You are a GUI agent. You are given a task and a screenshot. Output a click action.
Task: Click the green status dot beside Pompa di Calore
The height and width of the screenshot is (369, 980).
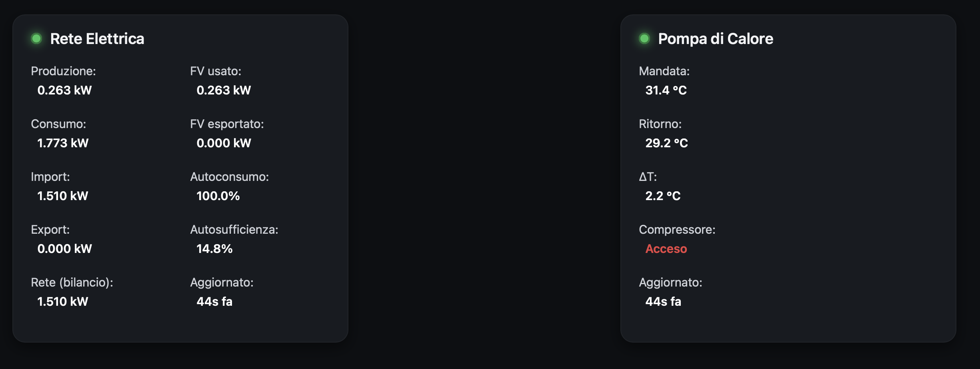coord(644,38)
